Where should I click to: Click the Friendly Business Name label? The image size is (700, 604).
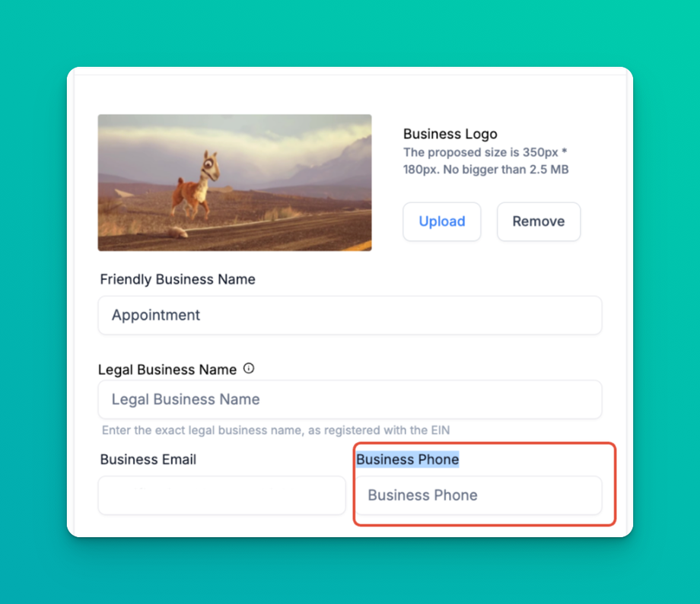[178, 279]
